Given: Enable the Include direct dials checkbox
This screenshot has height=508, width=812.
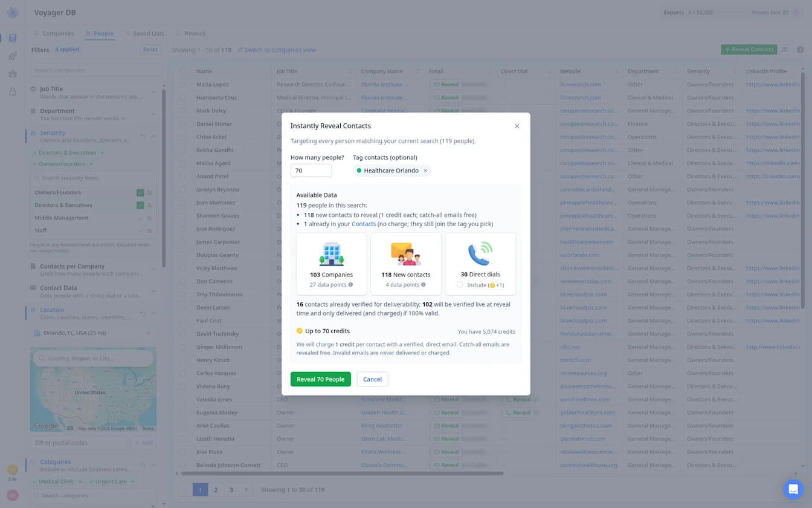Looking at the screenshot, I should 460,285.
